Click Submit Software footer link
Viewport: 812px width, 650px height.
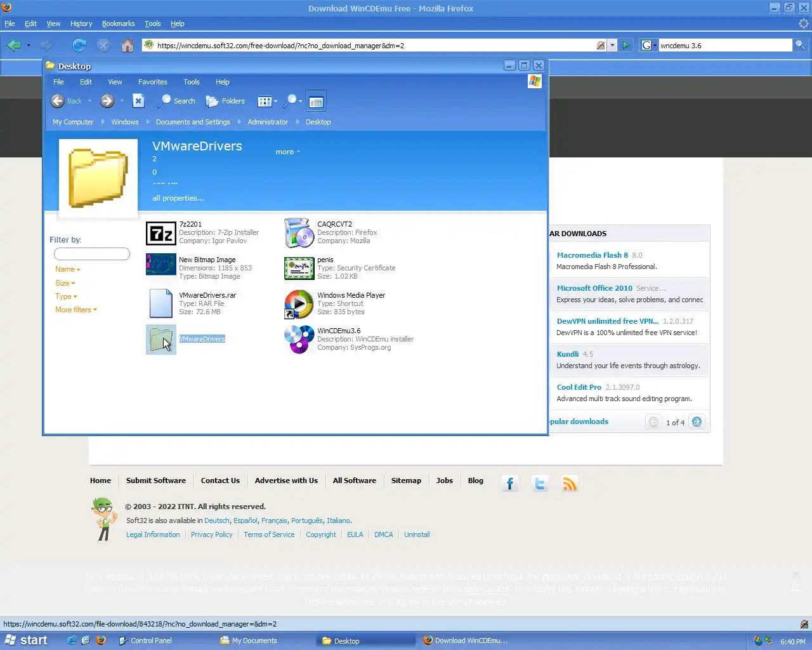point(156,481)
